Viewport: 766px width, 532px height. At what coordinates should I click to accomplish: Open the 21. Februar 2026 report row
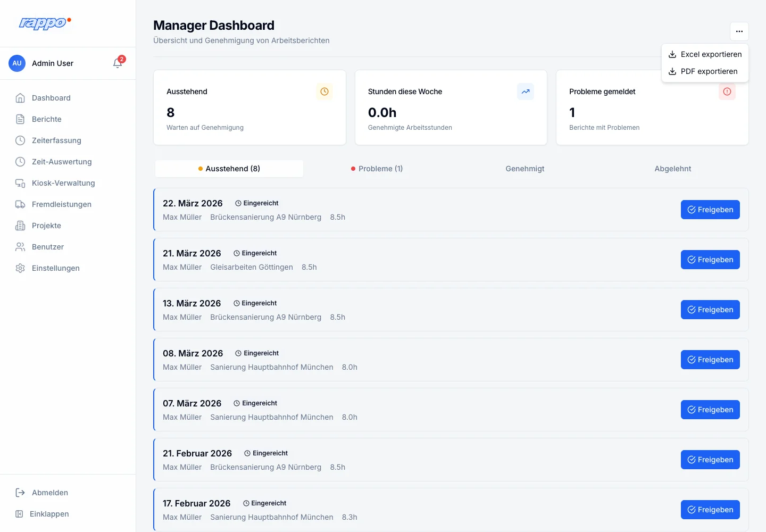tap(451, 460)
